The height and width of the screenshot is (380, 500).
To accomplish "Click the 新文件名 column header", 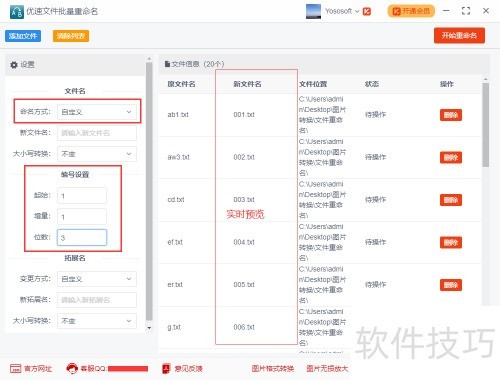I will (x=247, y=84).
